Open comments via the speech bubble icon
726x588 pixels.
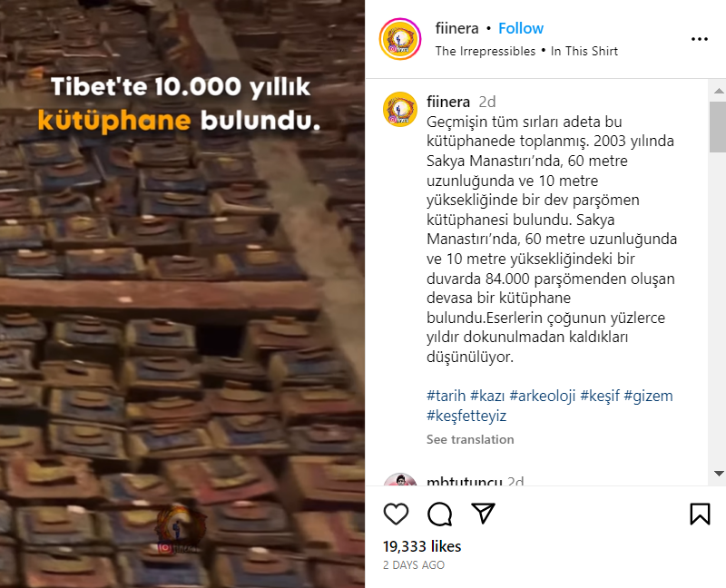[x=439, y=514]
